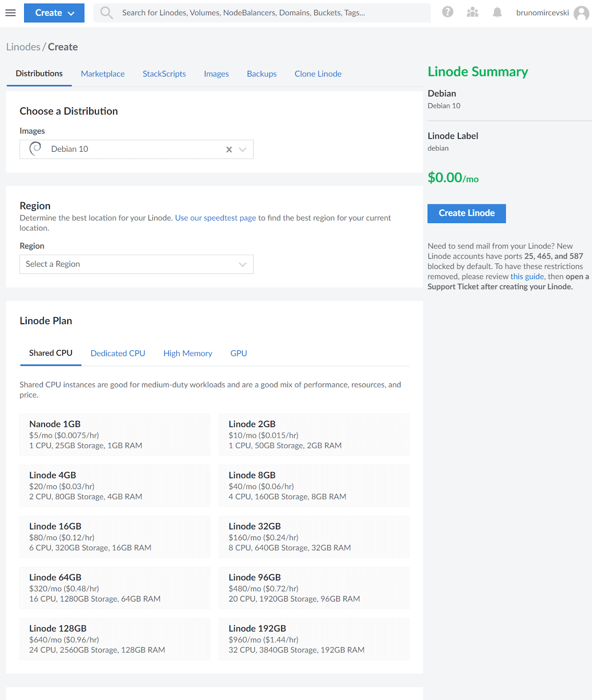Click the user avatar icon
This screenshot has width=592, height=700.
click(x=582, y=13)
